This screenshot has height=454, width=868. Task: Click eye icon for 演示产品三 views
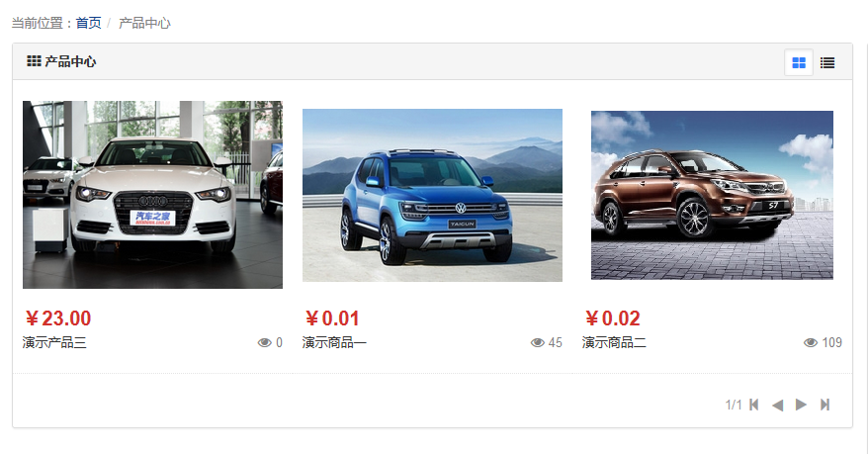pyautogui.click(x=264, y=342)
